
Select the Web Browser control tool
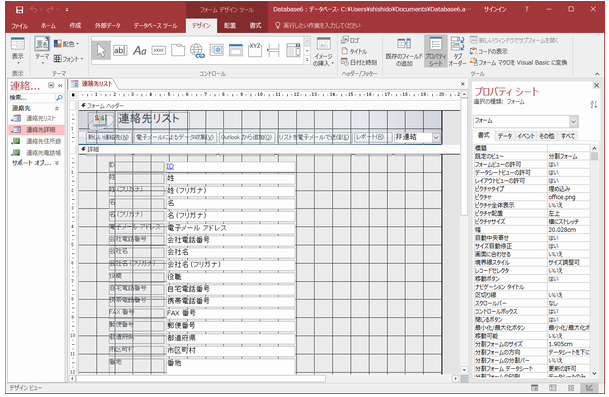point(216,50)
